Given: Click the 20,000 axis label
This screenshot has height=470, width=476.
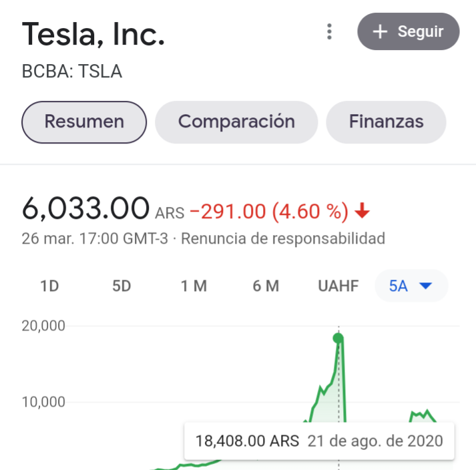Looking at the screenshot, I should tap(43, 326).
